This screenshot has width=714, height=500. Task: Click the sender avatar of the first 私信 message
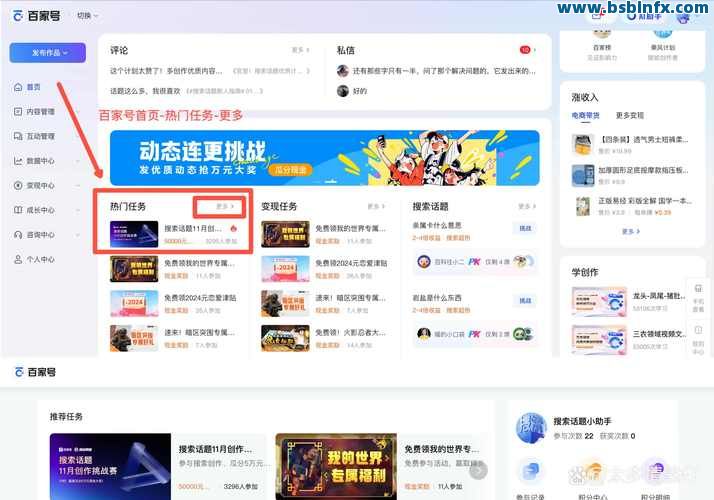(342, 71)
